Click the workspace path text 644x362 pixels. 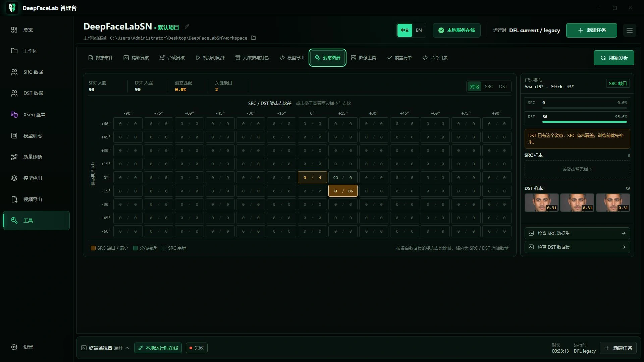pos(178,38)
